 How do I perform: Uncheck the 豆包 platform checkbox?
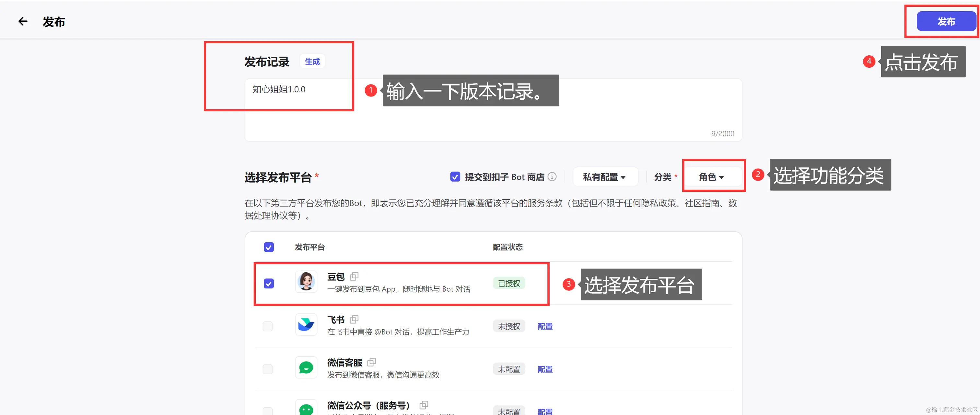coord(269,284)
